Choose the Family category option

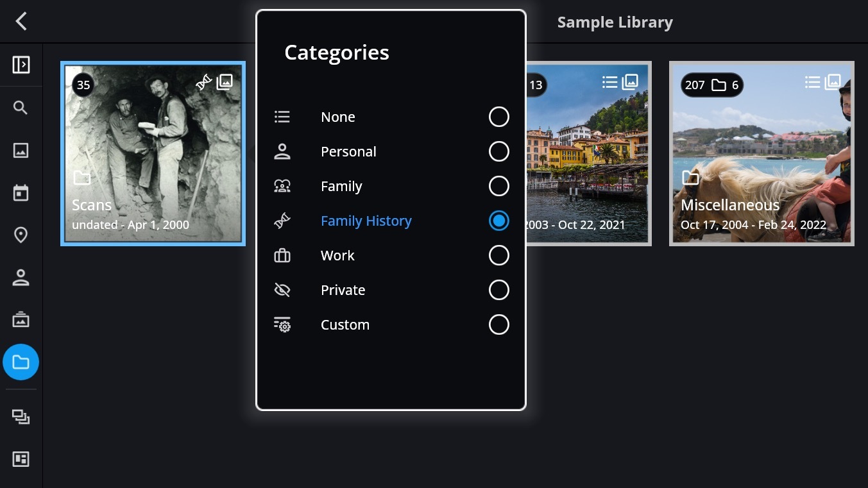coord(341,186)
